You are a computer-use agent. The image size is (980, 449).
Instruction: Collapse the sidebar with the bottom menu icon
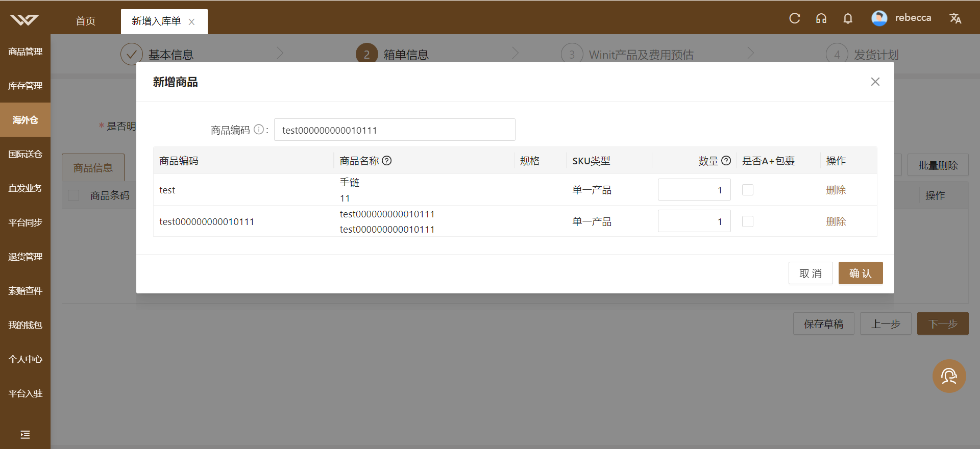(25, 435)
